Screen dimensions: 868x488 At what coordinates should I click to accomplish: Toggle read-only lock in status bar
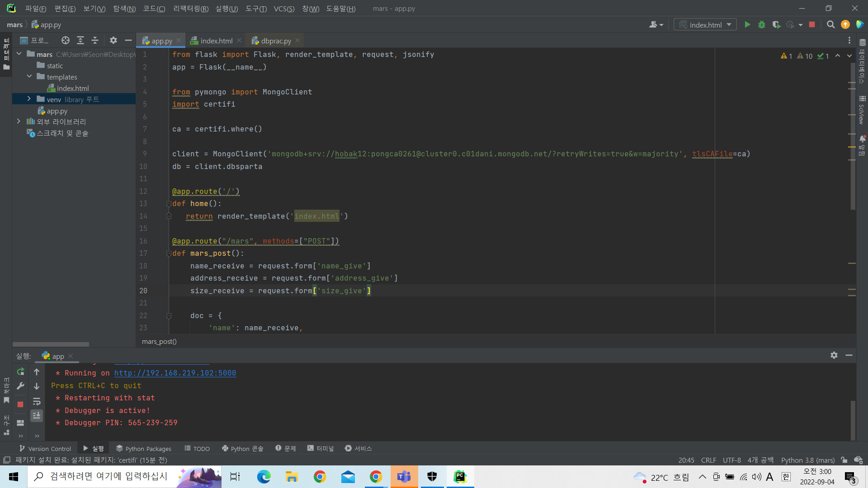844,460
